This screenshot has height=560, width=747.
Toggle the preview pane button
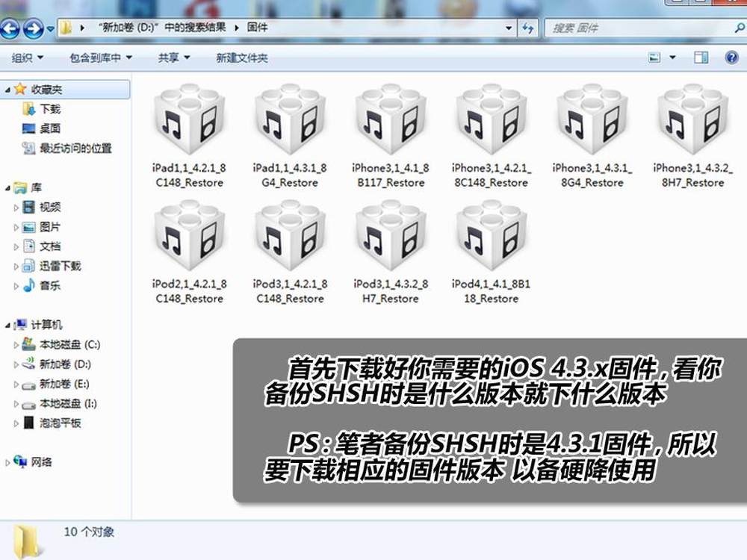point(701,57)
